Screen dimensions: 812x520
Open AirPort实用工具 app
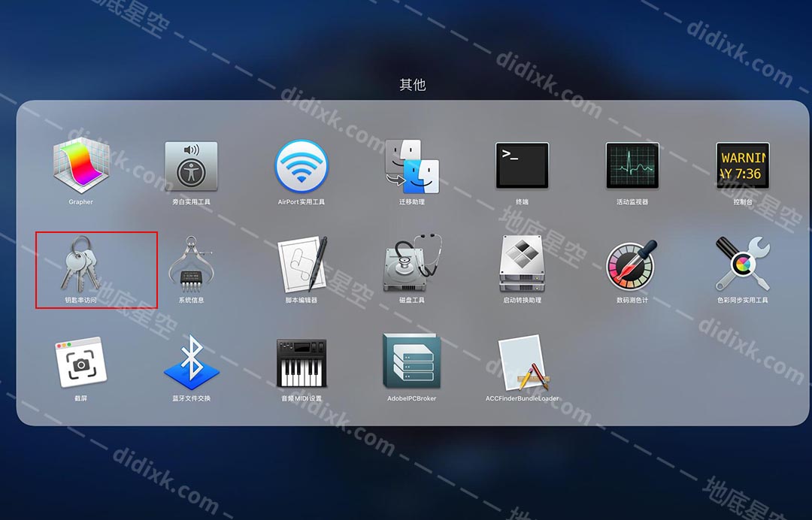click(301, 167)
